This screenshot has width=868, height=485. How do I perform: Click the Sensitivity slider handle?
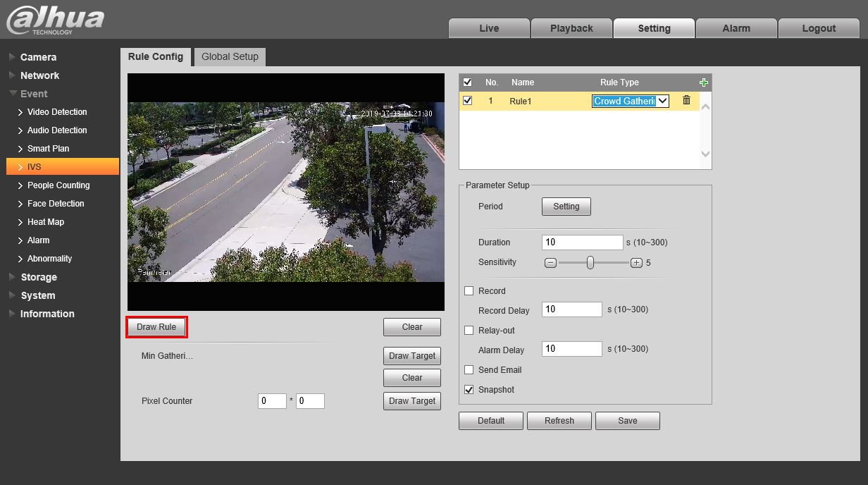click(x=590, y=263)
